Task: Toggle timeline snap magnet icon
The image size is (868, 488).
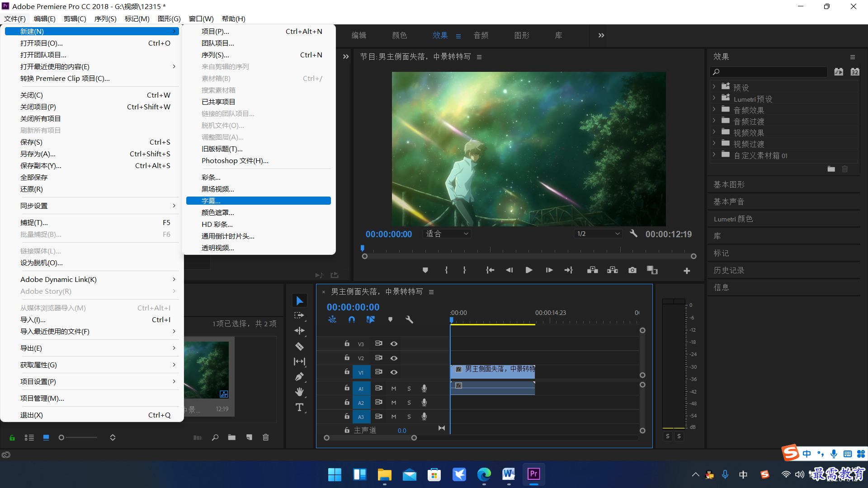Action: (352, 320)
